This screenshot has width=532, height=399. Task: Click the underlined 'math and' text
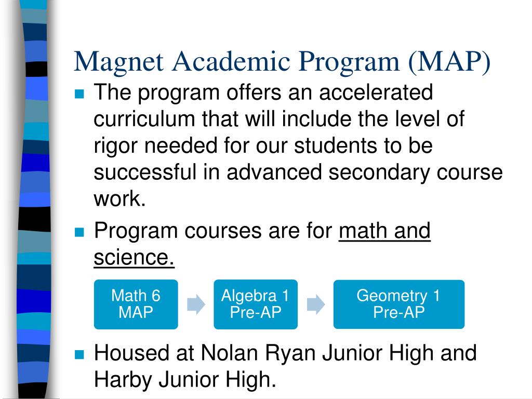[384, 231]
